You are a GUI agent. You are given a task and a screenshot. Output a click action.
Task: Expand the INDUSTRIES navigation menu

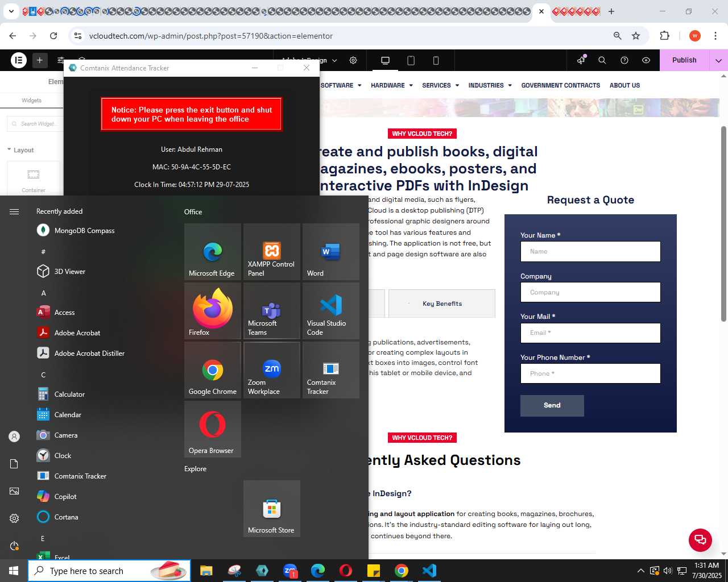click(490, 85)
